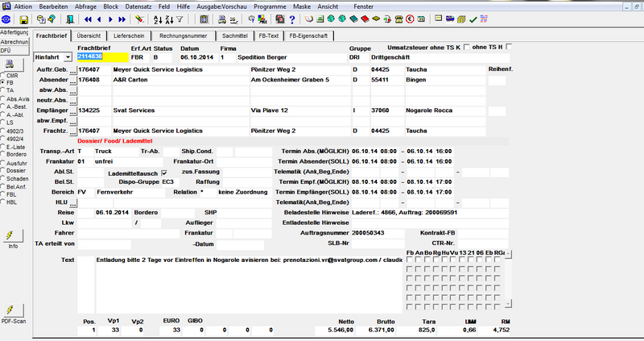Open the Abfrage menu
Viewport: 644px width, 341px height.
[x=86, y=6]
